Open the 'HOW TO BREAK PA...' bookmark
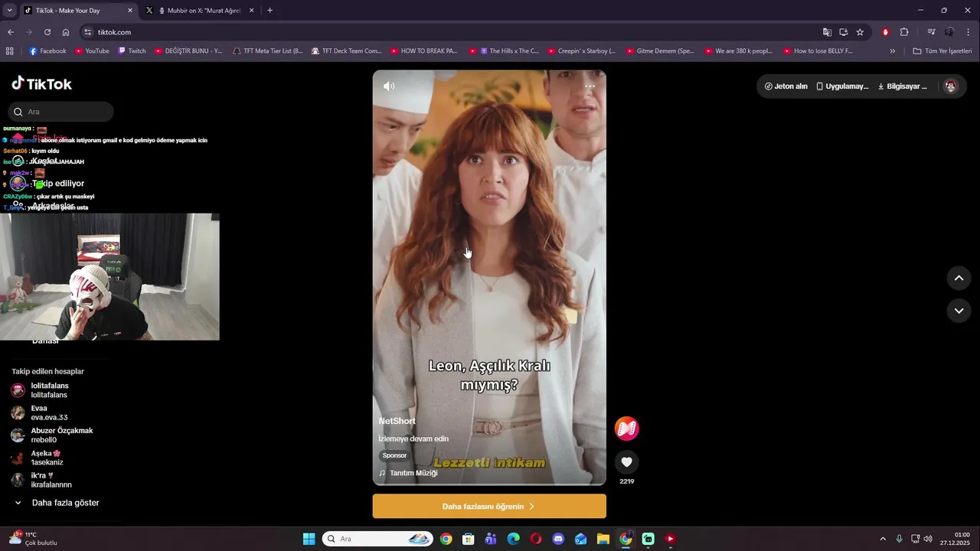 [x=423, y=51]
